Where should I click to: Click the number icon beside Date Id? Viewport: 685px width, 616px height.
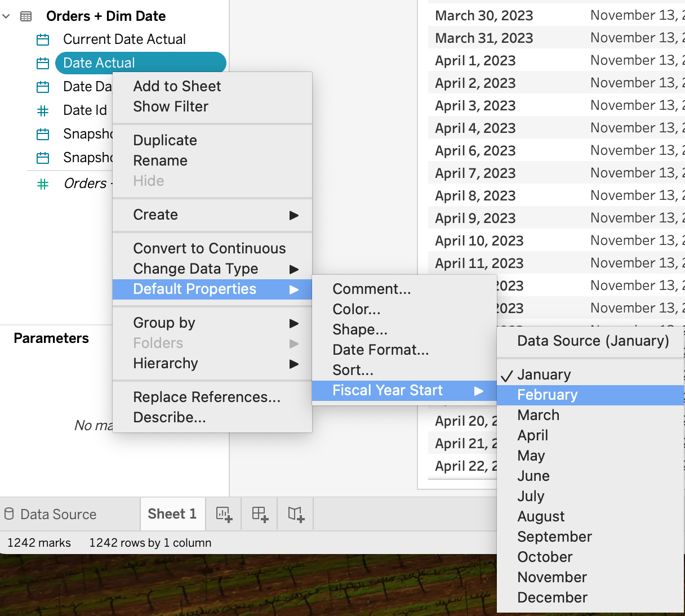pyautogui.click(x=43, y=111)
